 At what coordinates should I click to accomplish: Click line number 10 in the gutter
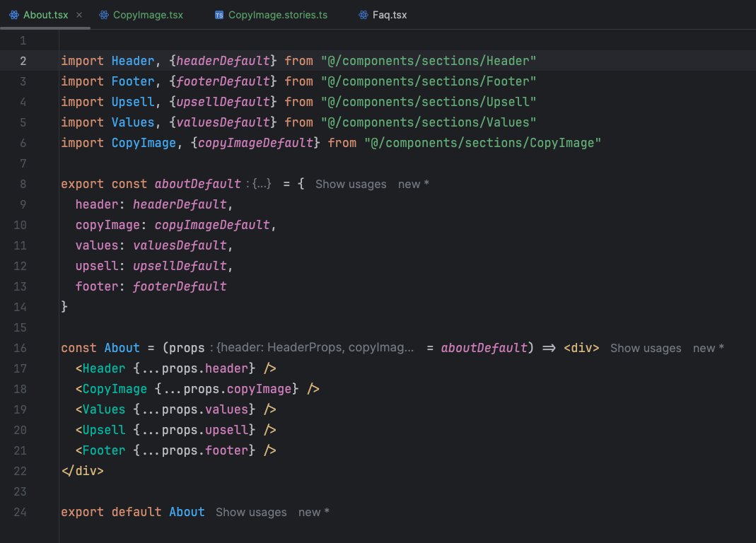pyautogui.click(x=20, y=225)
